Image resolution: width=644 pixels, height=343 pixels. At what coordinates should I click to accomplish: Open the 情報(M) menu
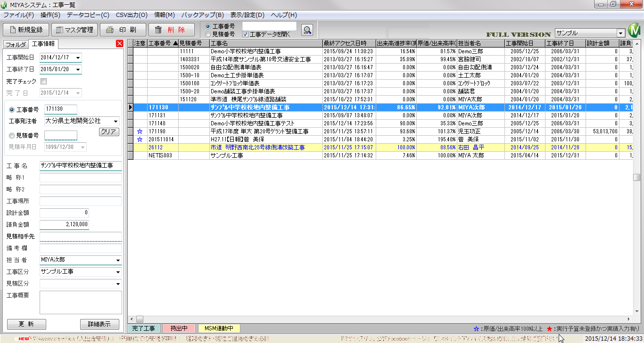(x=165, y=15)
